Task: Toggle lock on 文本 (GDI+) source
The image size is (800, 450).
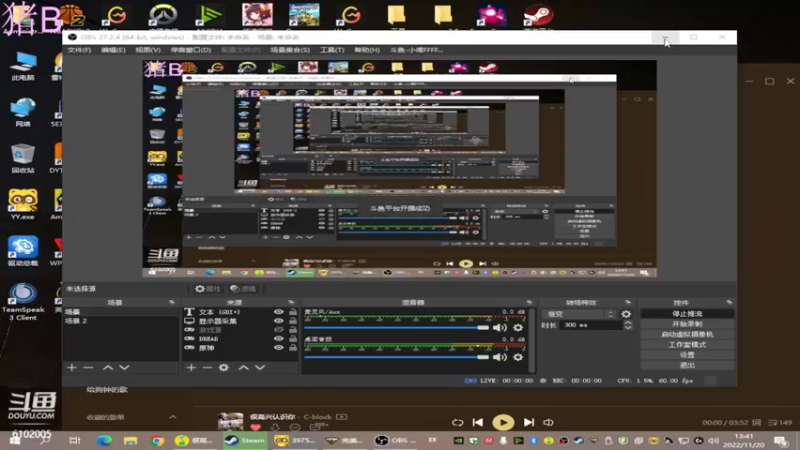Action: coord(293,312)
